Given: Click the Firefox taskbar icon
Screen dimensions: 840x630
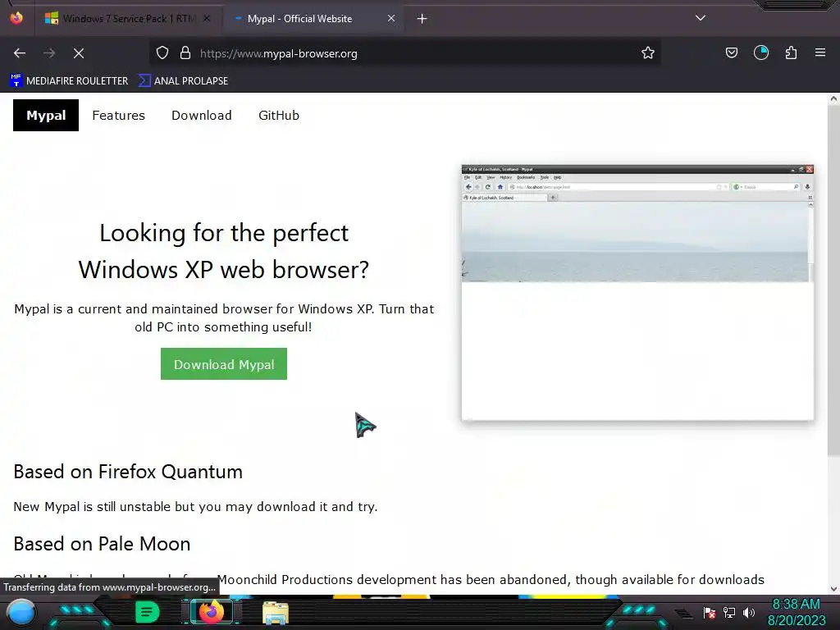Looking at the screenshot, I should click(211, 612).
